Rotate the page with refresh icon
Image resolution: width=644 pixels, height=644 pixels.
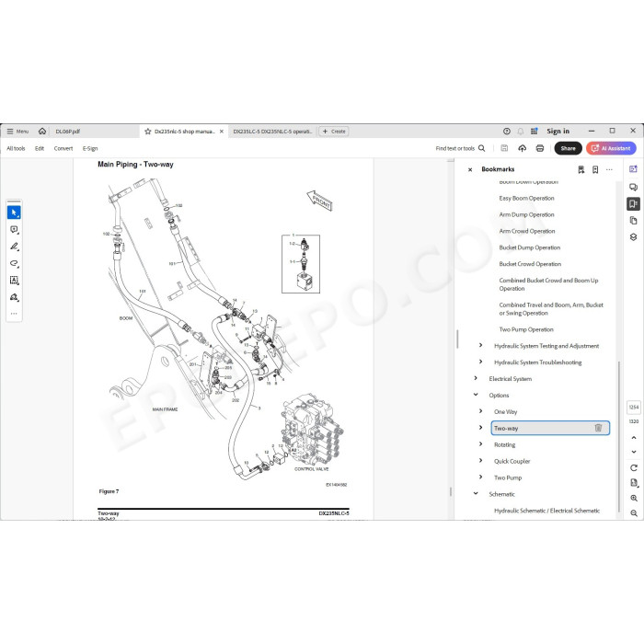[634, 467]
